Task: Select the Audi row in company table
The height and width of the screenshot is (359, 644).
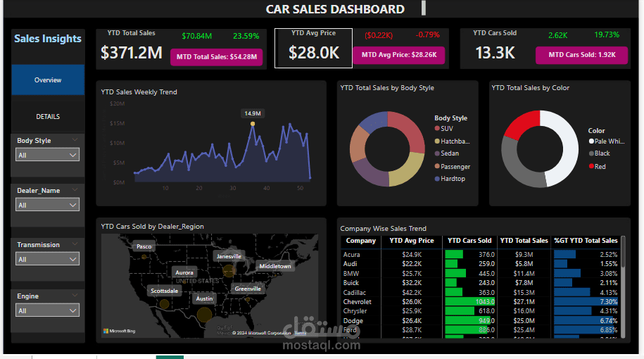Action: 480,264
